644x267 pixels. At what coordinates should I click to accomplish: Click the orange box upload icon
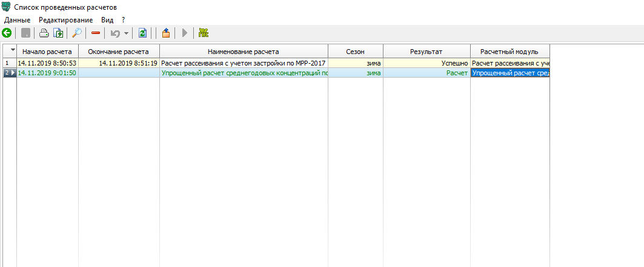tap(165, 33)
